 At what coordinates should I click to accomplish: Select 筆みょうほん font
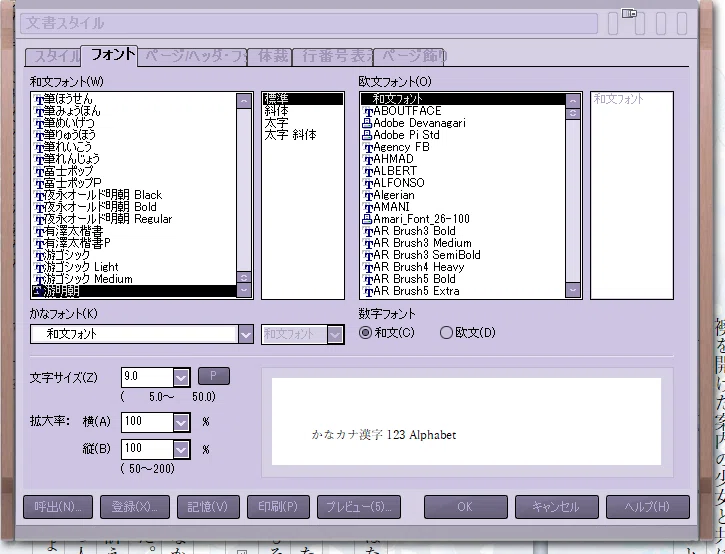(x=134, y=111)
